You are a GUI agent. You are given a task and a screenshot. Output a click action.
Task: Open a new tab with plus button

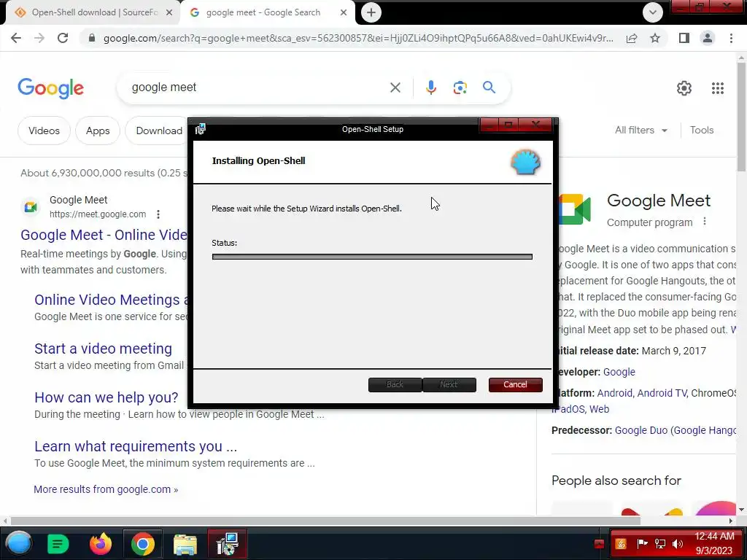371,12
